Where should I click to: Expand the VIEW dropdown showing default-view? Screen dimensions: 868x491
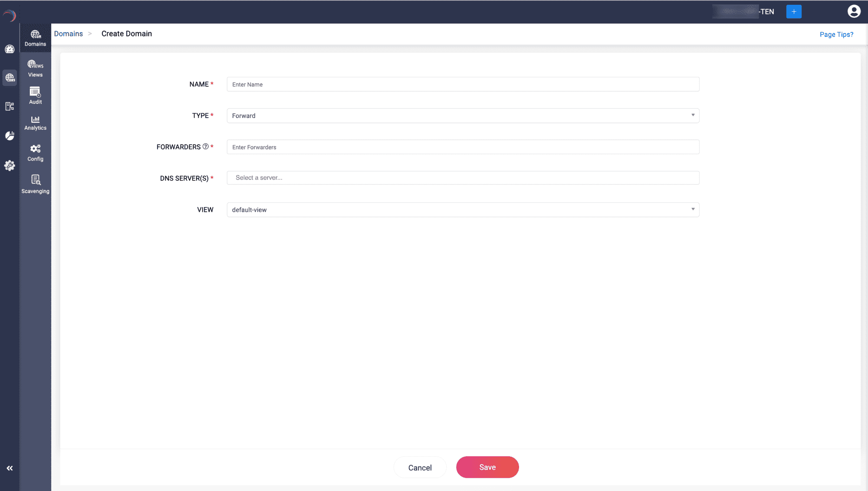pos(463,210)
